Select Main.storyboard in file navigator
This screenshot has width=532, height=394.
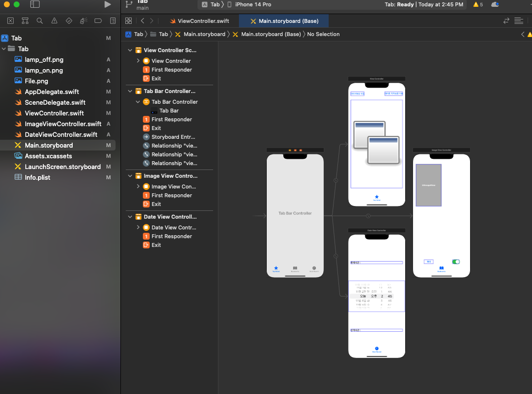[58, 145]
